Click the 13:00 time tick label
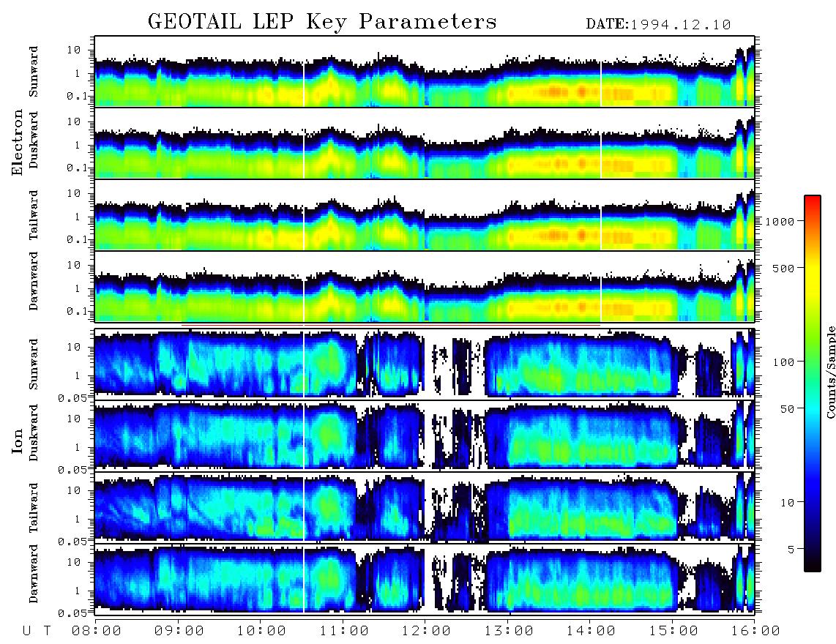The width and height of the screenshot is (836, 644). [x=509, y=632]
